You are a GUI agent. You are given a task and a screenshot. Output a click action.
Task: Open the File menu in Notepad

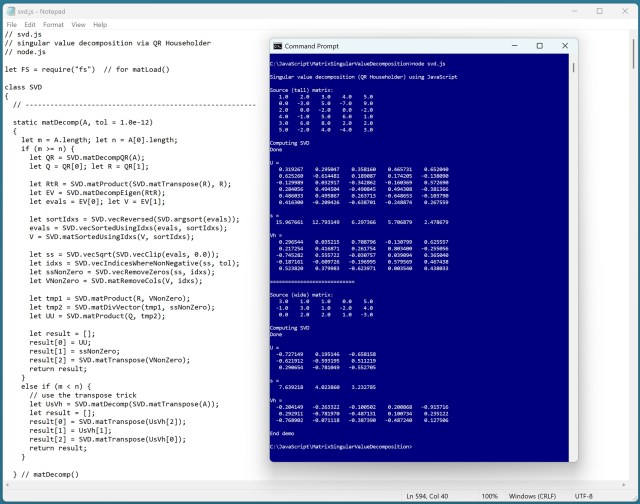pos(10,24)
